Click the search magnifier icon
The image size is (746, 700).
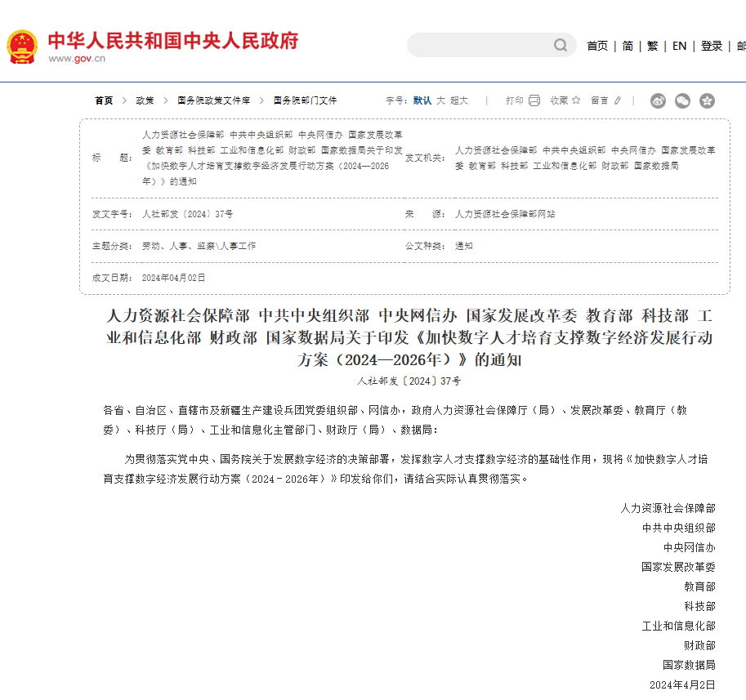[561, 45]
